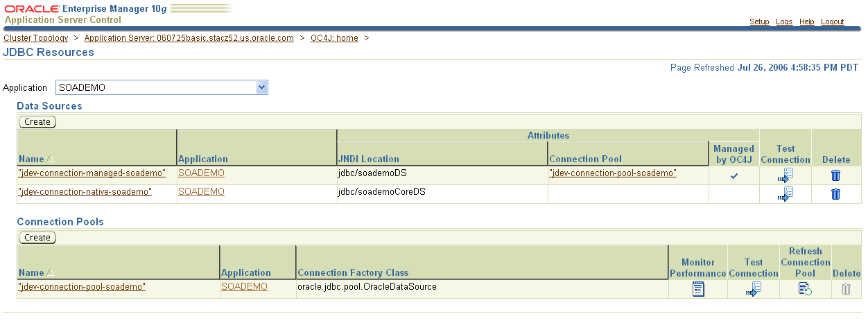The image size is (868, 323).
Task: Open the Logs link in header
Action: 784,21
